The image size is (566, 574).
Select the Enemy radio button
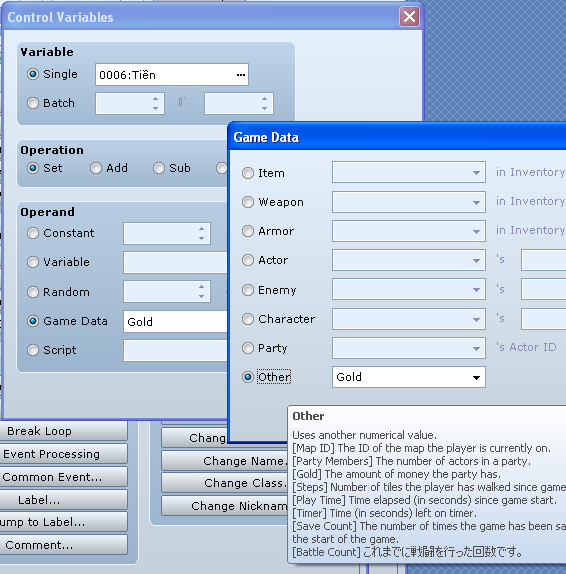[x=248, y=290]
